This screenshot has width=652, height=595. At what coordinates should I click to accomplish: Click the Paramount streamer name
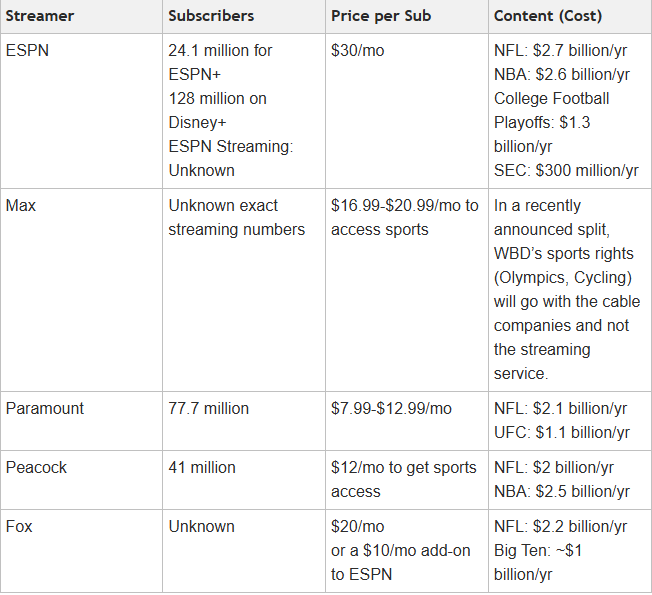point(45,408)
